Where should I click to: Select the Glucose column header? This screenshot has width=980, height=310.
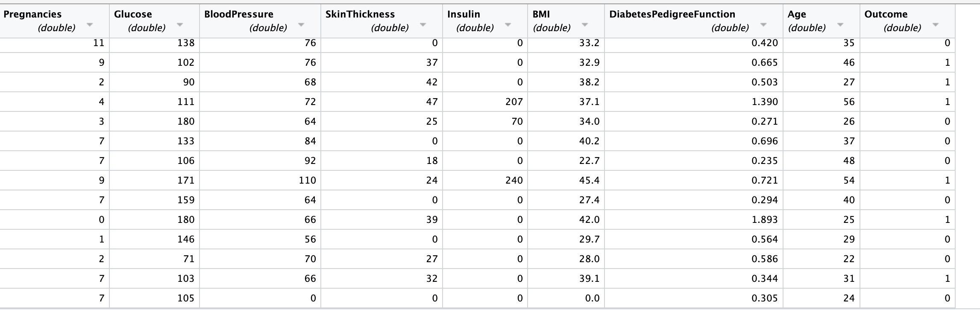point(154,21)
